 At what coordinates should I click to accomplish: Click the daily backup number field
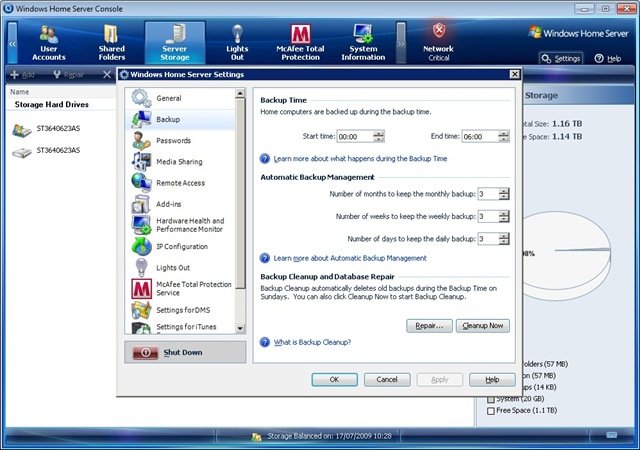point(488,239)
